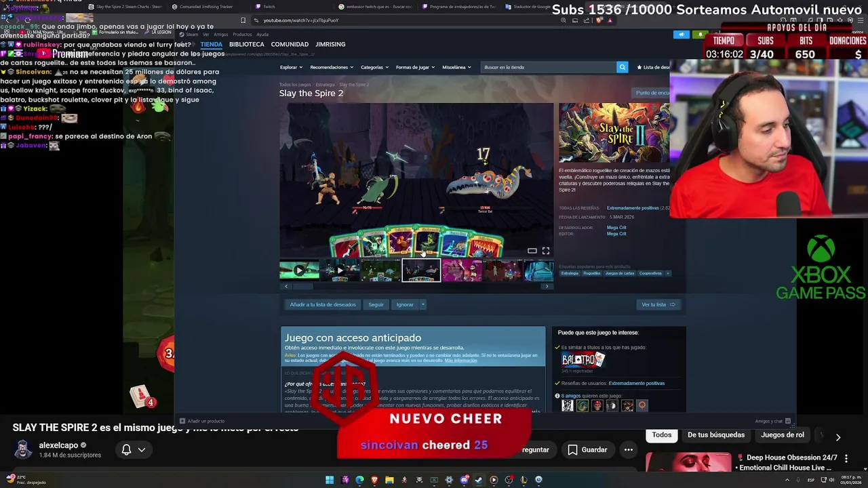Click the browser address bar URL
Screen dimensions: 868x488
coord(300,20)
